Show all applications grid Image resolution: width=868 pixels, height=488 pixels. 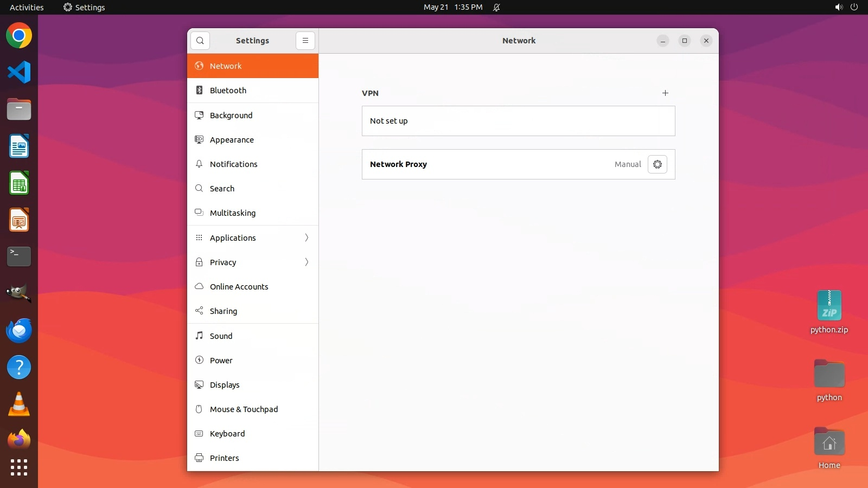(x=19, y=467)
